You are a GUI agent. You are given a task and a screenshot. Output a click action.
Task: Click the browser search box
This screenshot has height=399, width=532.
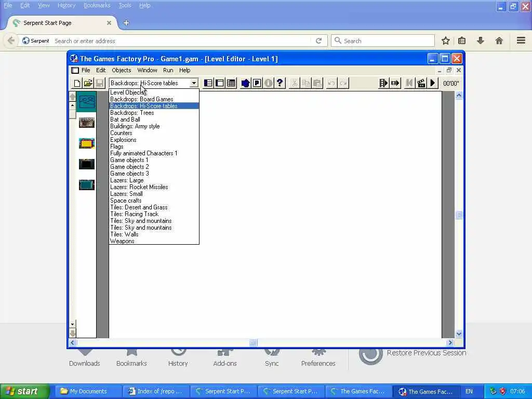pos(383,41)
